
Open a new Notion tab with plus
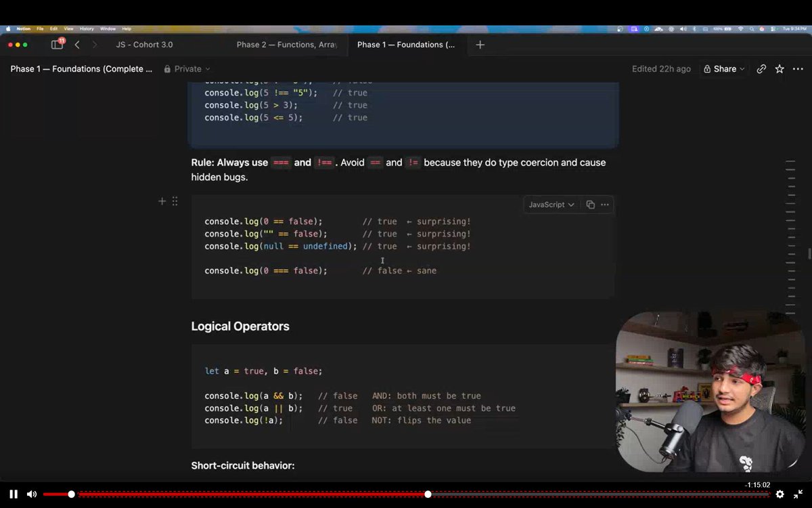pyautogui.click(x=480, y=45)
